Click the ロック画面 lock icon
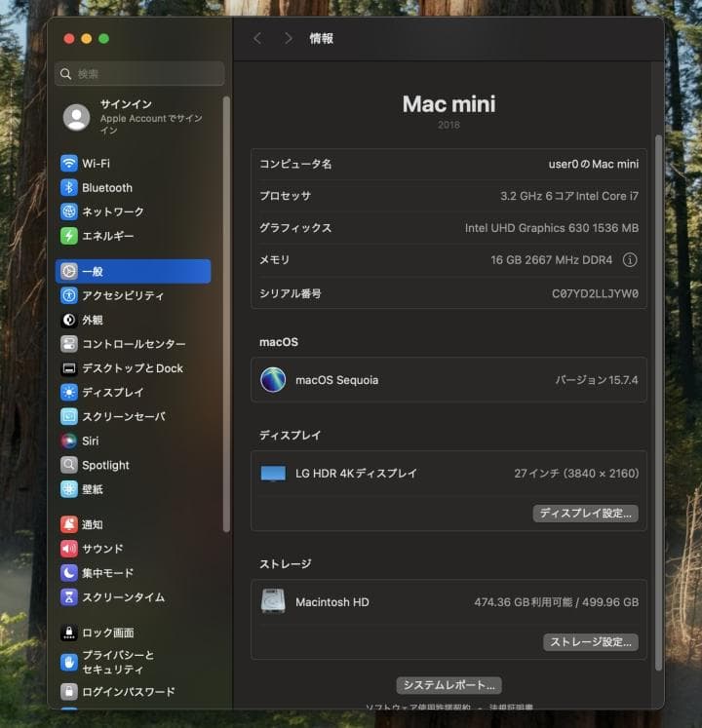Viewport: 702px width, 728px height. coord(69,632)
